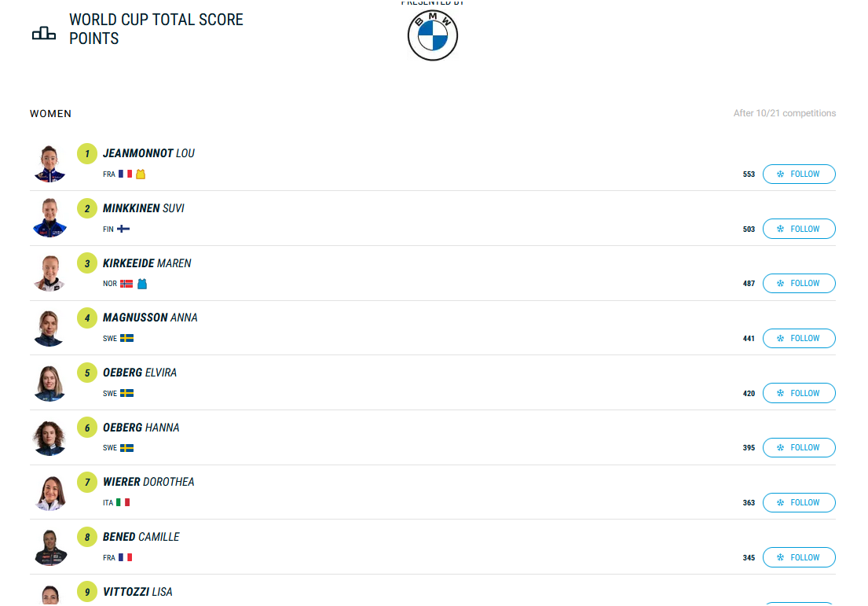The width and height of the screenshot is (868, 606).
Task: Open Oeberg Hanna's athlete profile
Action: click(x=141, y=428)
